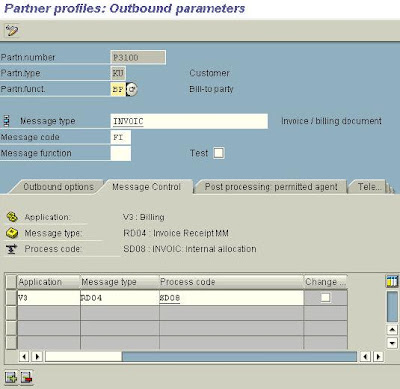Viewport: 400px width, 389px height.
Task: Click the Partn.type field KU
Action: pos(118,73)
